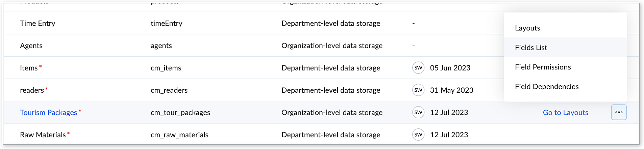This screenshot has width=644, height=149.
Task: Click the timeEntry API name cell
Action: [x=166, y=23]
